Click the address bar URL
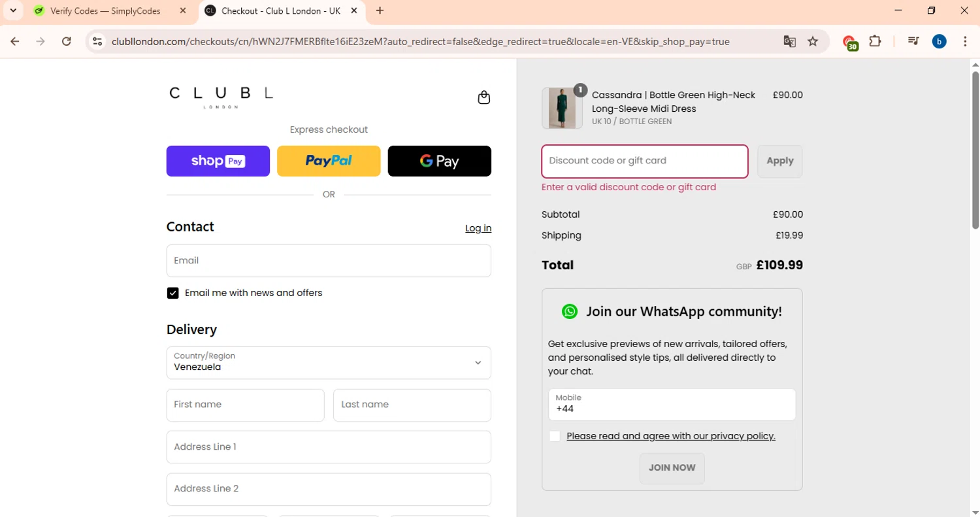Image resolution: width=980 pixels, height=517 pixels. point(421,41)
